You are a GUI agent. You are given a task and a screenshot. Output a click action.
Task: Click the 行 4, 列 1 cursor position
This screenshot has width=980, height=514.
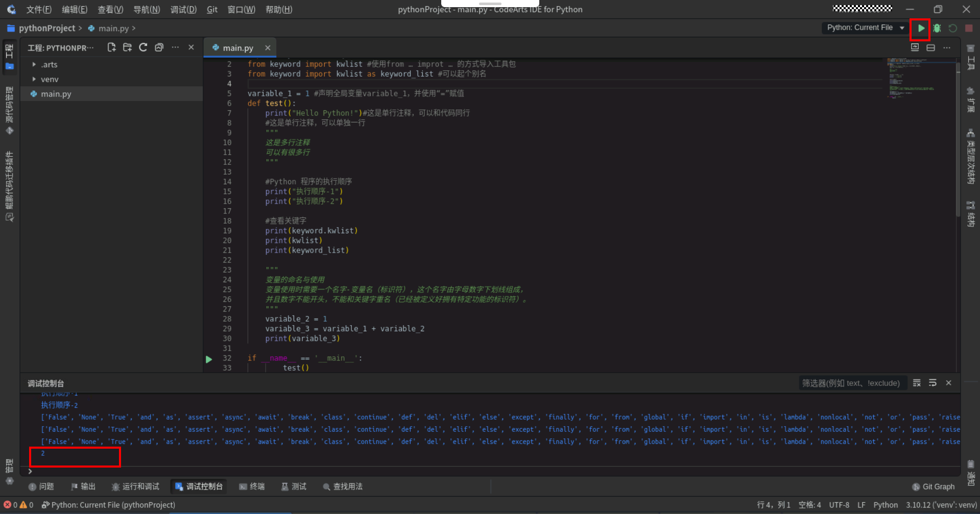[x=773, y=505]
